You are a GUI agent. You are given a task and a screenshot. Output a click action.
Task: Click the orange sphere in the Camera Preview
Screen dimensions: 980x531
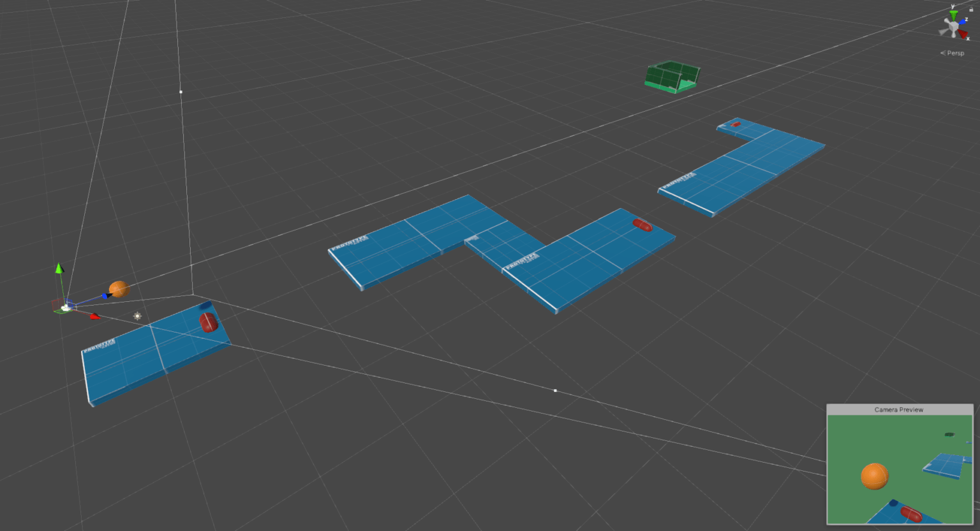tap(874, 476)
